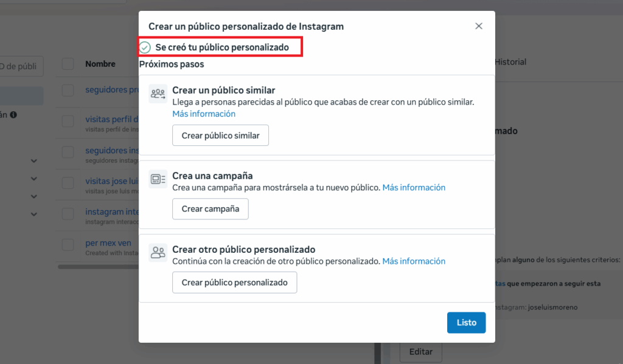Click the lookalike audience people icon

158,94
